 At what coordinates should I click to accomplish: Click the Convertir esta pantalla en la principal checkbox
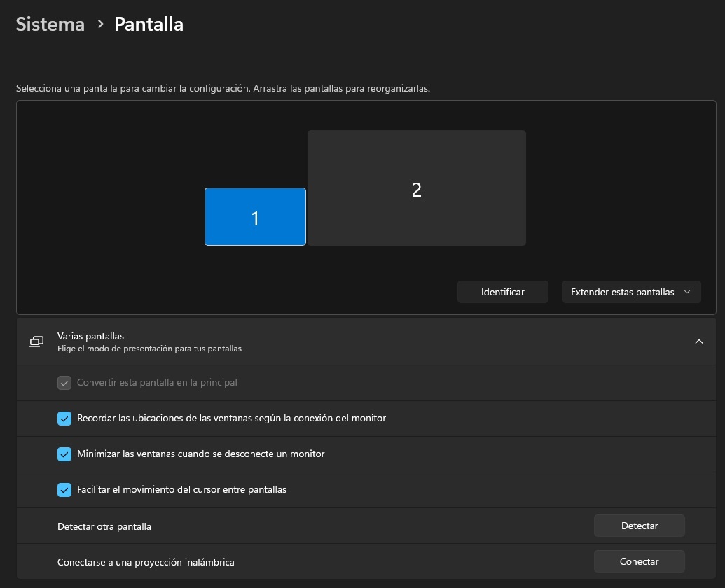coord(64,382)
